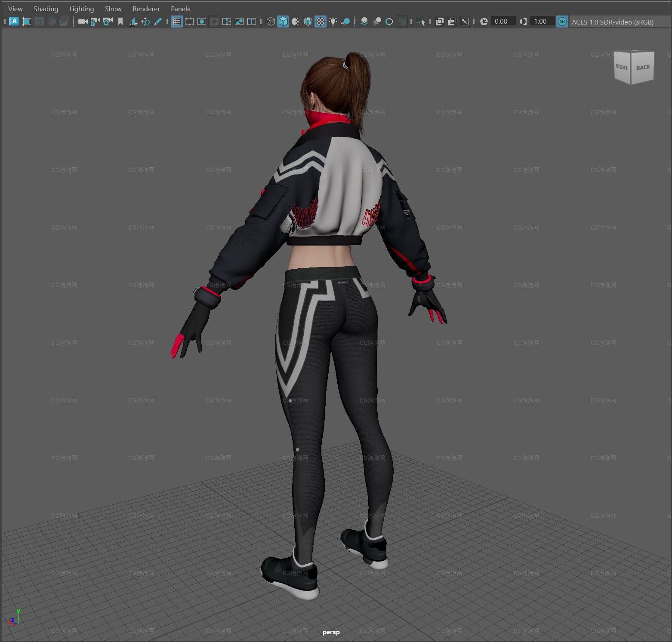
Task: Toggle the View Transform ON button
Action: pyautogui.click(x=562, y=21)
